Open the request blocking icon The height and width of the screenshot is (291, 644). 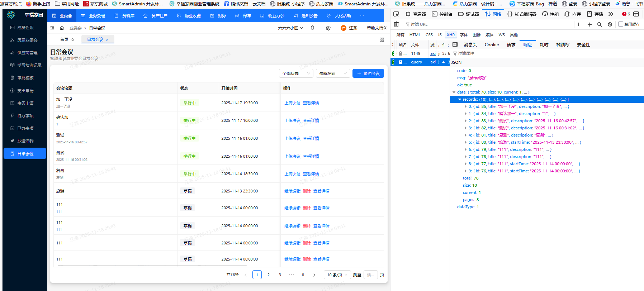(x=610, y=24)
